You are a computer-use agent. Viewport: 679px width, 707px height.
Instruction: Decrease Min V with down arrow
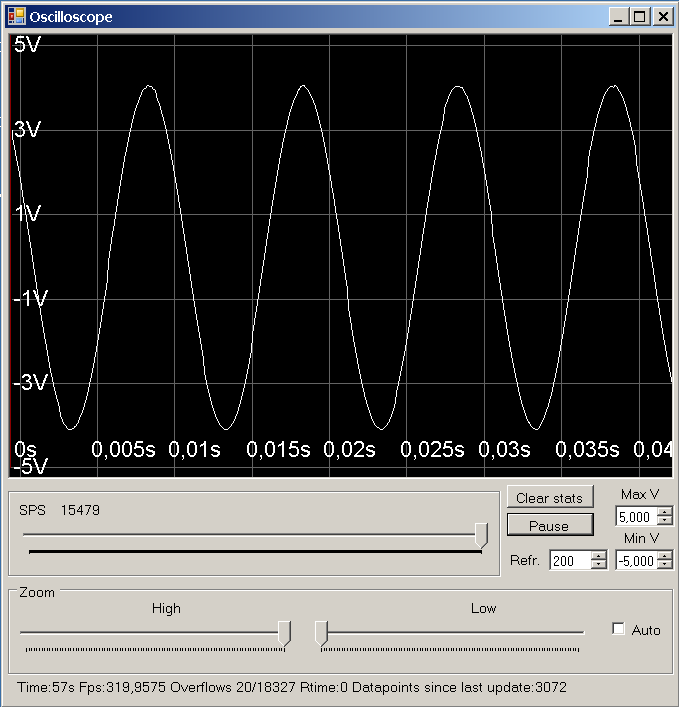pyautogui.click(x=665, y=565)
